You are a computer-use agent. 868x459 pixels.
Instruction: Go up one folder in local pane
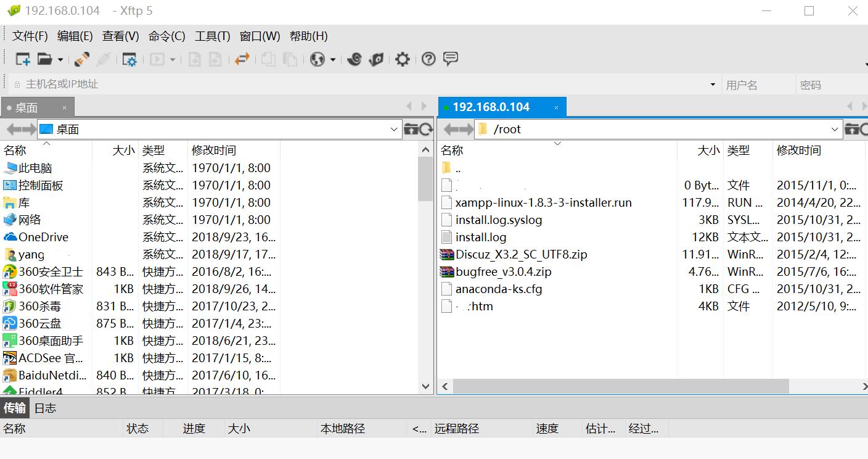(x=411, y=129)
